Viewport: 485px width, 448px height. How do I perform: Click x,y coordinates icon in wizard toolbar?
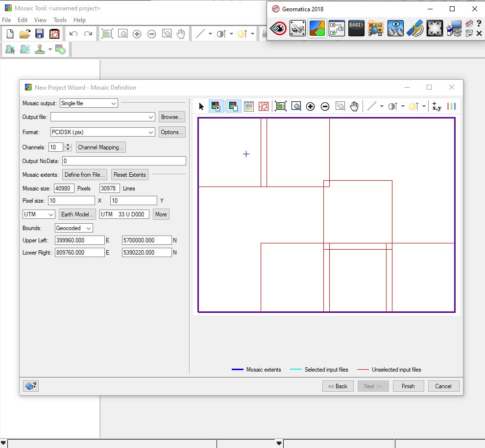point(437,106)
